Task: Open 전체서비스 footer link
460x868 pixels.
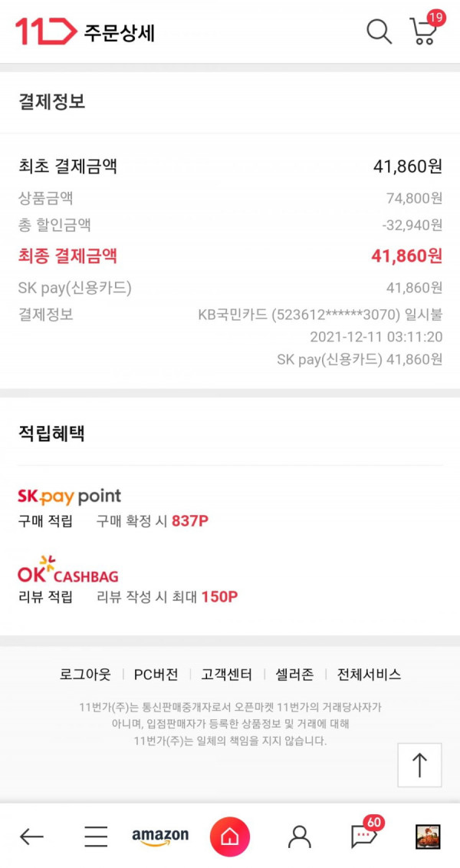Action: pyautogui.click(x=369, y=675)
